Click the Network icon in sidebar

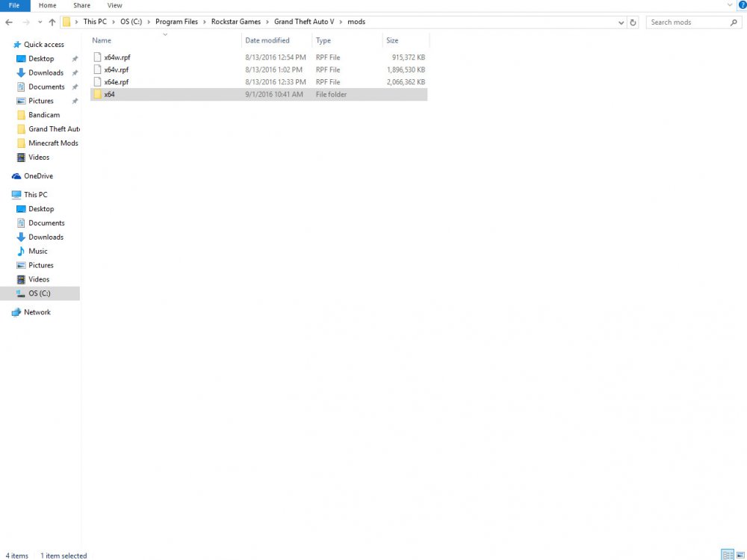click(x=16, y=312)
